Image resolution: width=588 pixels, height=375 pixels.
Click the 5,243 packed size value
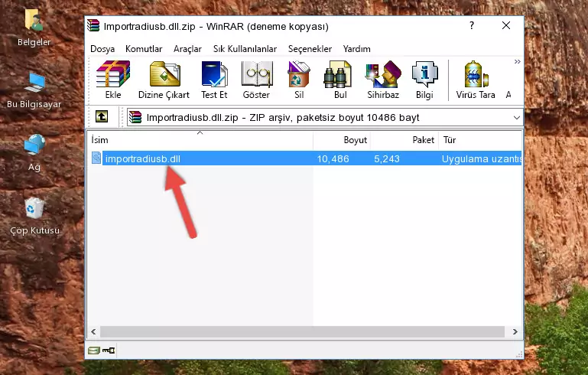pyautogui.click(x=387, y=158)
